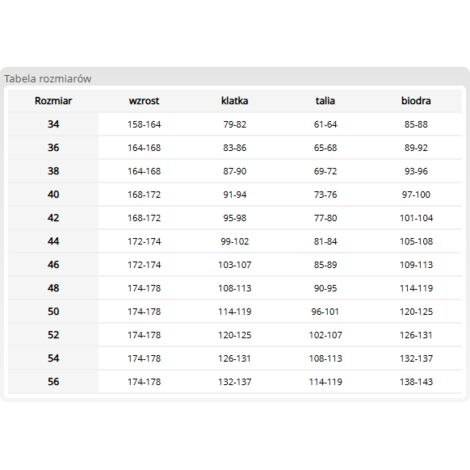Select the size 50 row label
This screenshot has width=470, height=470.
coord(53,311)
